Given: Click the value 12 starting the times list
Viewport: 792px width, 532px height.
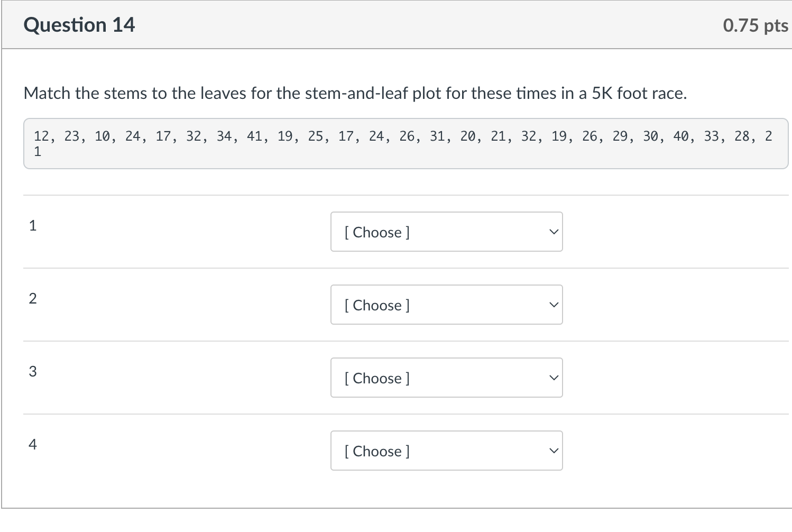Looking at the screenshot, I should coord(41,136).
